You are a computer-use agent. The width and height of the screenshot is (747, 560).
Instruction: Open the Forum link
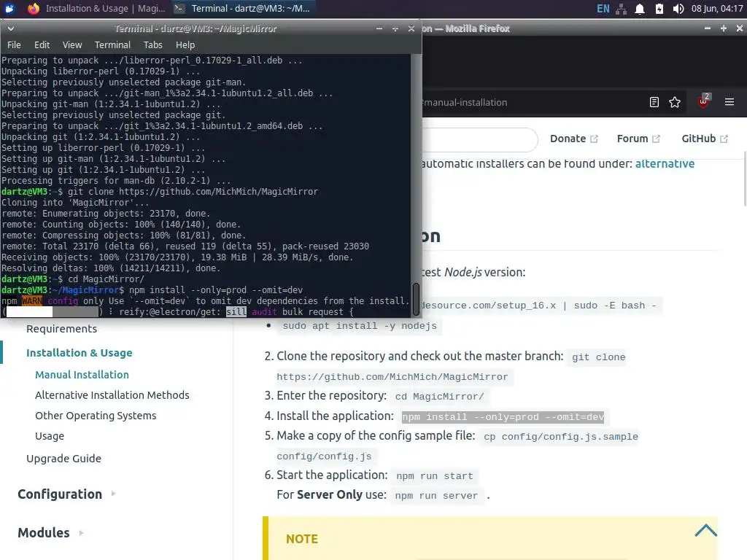coord(638,139)
